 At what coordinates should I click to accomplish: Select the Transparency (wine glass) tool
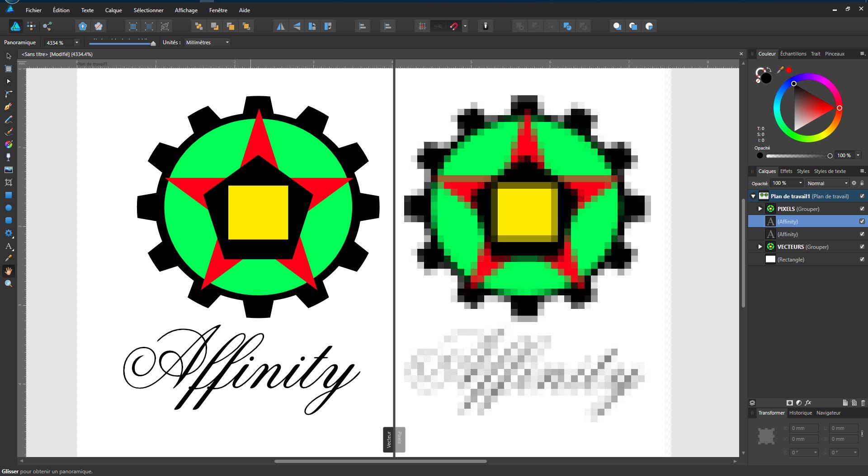pyautogui.click(x=9, y=157)
